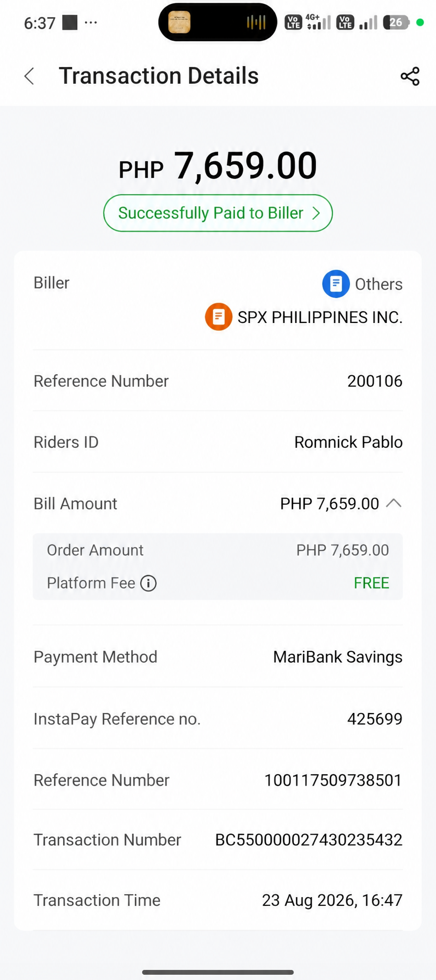
Task: Tap the orange SPX Philippines biller icon
Action: tap(218, 317)
